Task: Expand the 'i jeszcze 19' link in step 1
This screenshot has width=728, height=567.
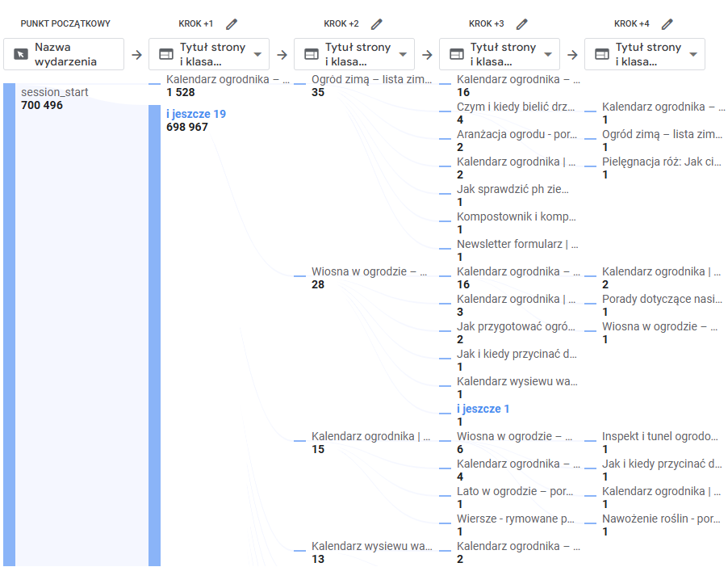Action: click(196, 114)
